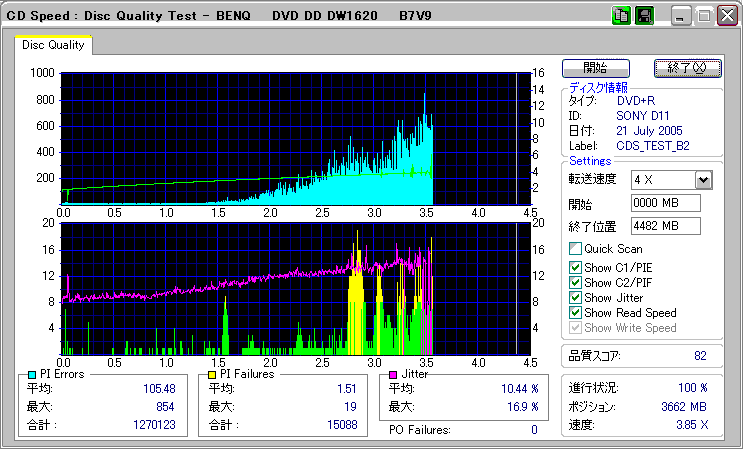
Task: Click the 開始 start position field
Action: 665,203
